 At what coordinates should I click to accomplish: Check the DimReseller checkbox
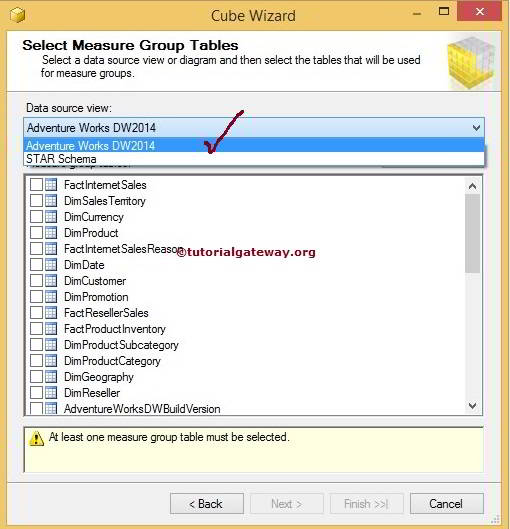[x=36, y=393]
